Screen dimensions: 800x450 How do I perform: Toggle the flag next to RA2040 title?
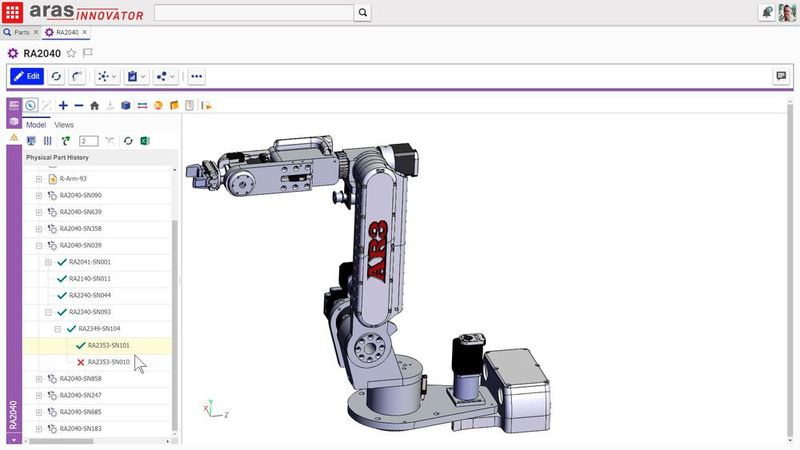(87, 54)
